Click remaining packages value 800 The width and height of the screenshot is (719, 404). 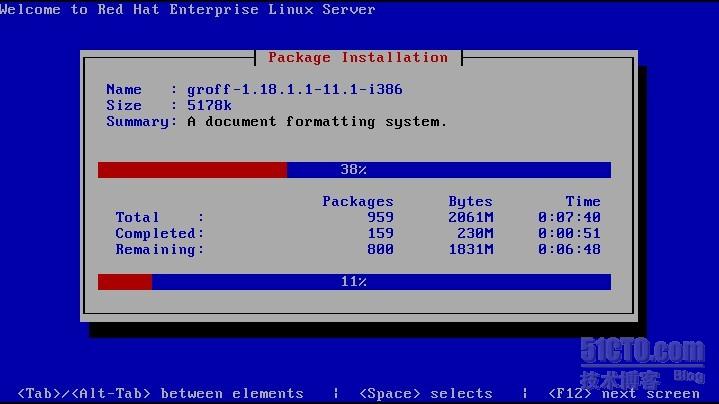tap(380, 249)
